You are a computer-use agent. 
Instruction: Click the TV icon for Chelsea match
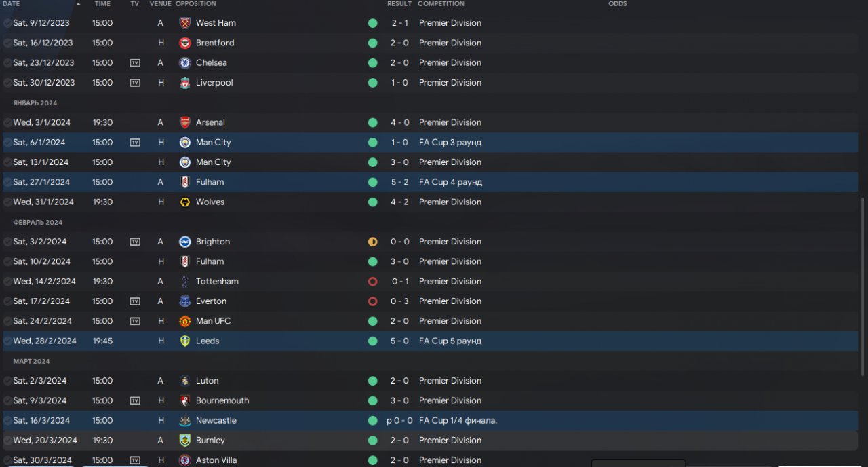pyautogui.click(x=135, y=63)
